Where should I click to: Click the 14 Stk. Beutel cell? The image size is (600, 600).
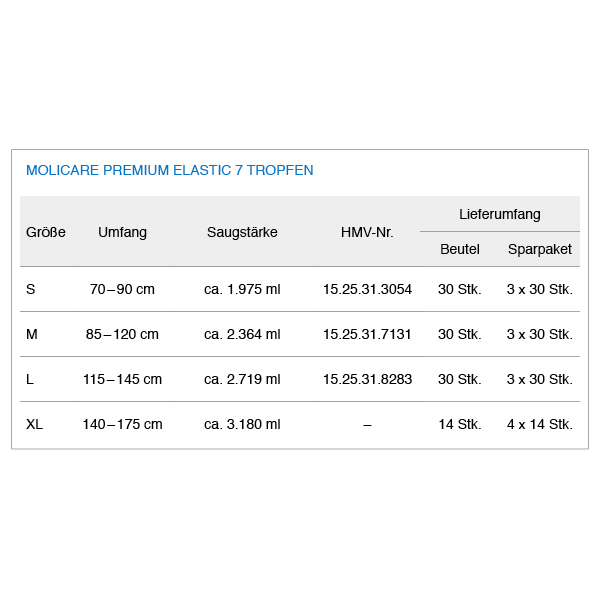click(460, 424)
